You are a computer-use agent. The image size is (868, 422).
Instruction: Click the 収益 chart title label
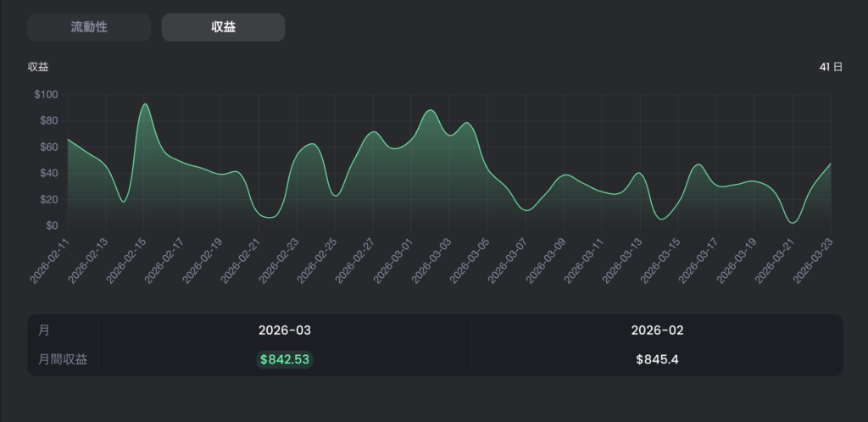click(x=38, y=67)
